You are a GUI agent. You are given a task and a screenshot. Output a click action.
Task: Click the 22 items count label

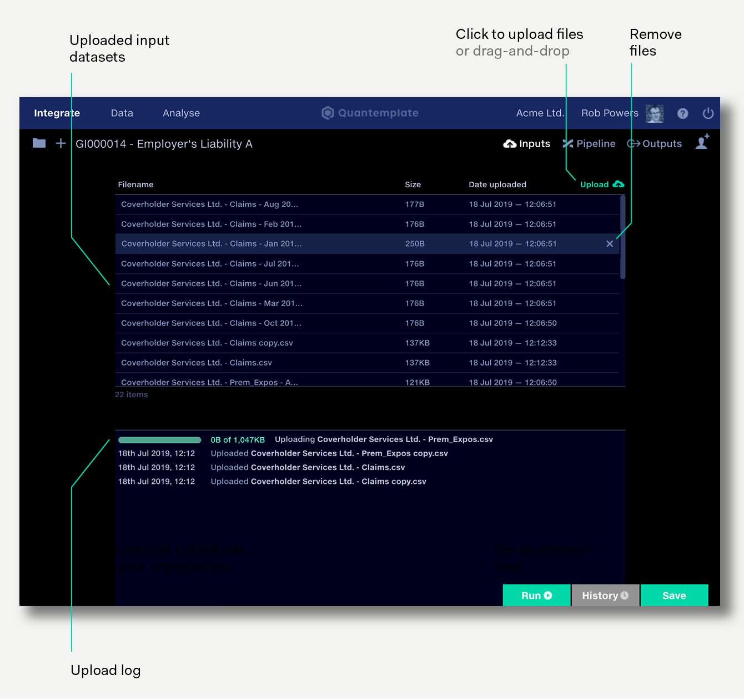(132, 394)
